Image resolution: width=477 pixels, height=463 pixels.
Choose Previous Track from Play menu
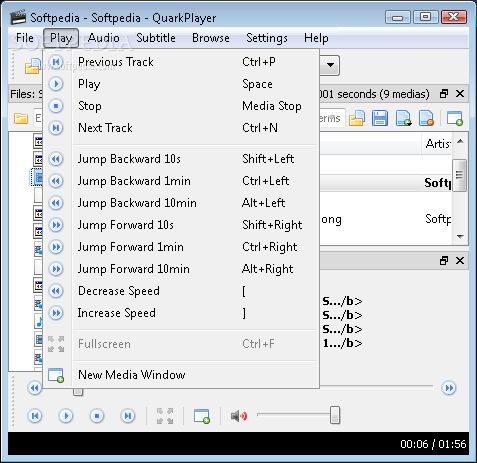tap(181, 62)
